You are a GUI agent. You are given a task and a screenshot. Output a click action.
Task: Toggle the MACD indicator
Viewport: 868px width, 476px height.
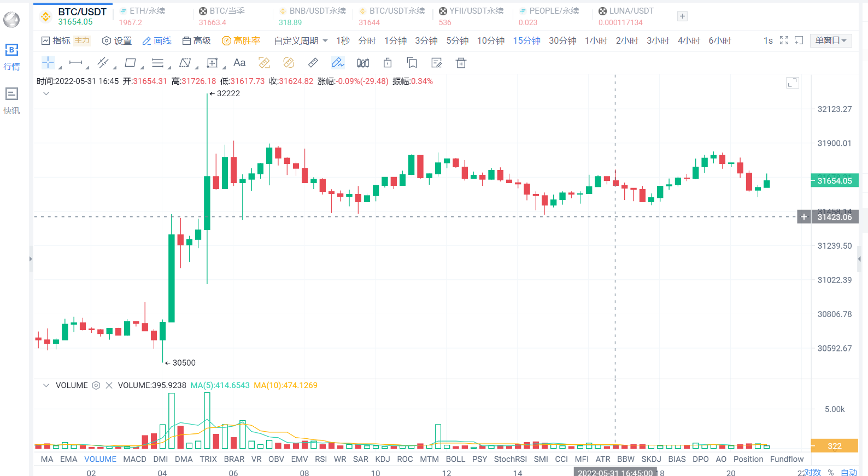[x=134, y=459]
